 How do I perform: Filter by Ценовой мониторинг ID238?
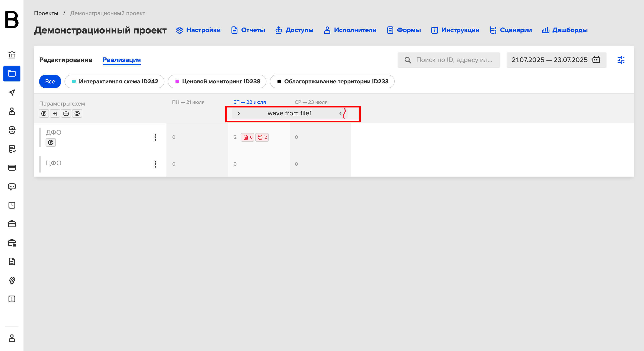pos(217,81)
